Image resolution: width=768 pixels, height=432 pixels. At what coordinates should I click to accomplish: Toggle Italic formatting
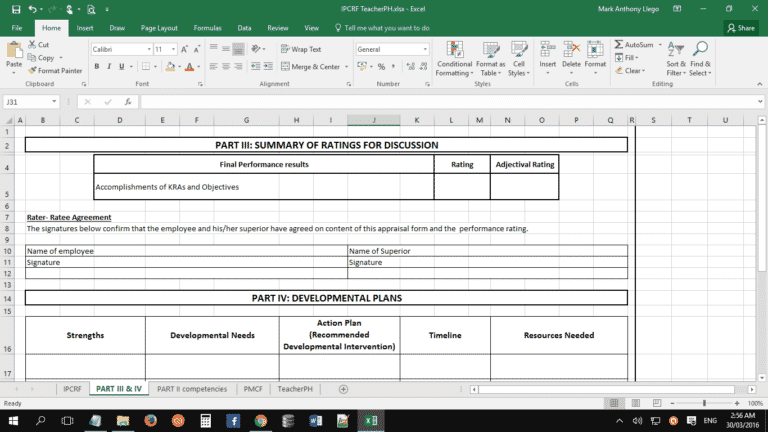point(110,67)
